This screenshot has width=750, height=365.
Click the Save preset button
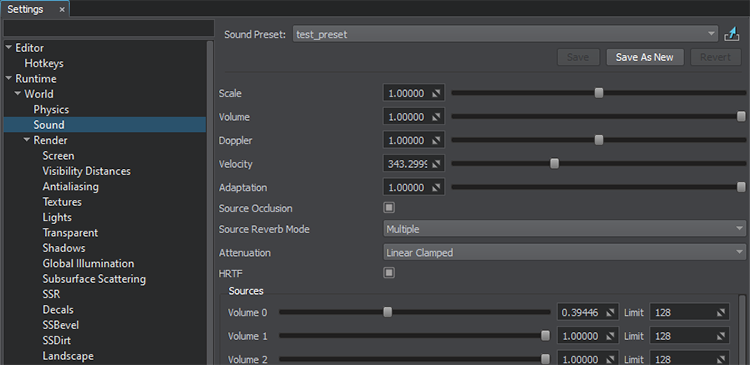point(578,57)
